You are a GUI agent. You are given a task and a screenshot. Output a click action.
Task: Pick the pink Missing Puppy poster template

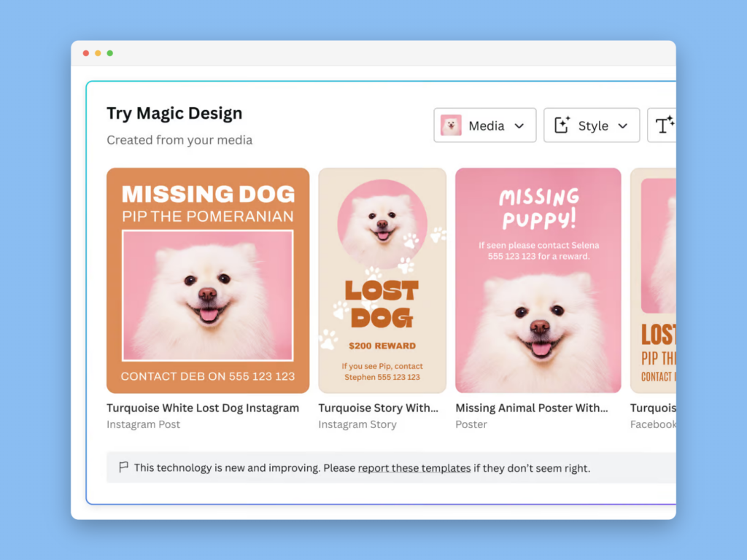(x=538, y=281)
